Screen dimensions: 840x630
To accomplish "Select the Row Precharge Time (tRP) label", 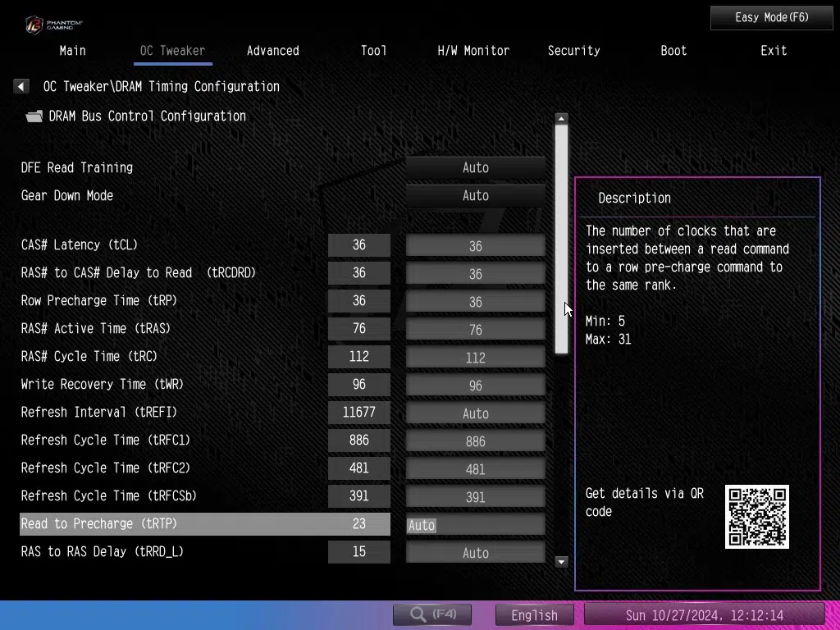I will 99,300.
